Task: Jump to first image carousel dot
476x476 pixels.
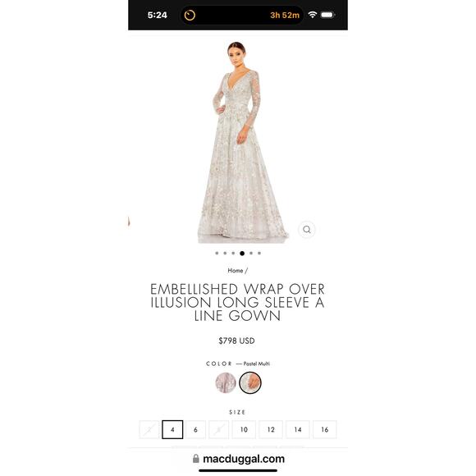Action: point(217,253)
